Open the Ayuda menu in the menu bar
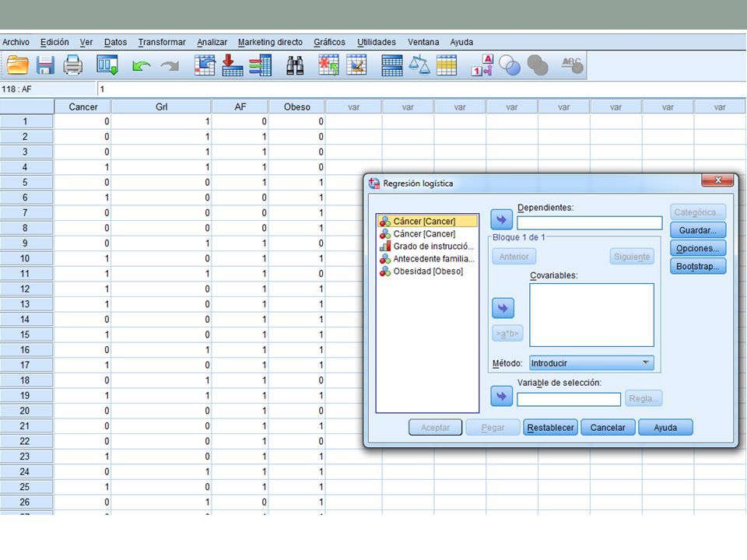The width and height of the screenshot is (747, 560). pos(461,42)
